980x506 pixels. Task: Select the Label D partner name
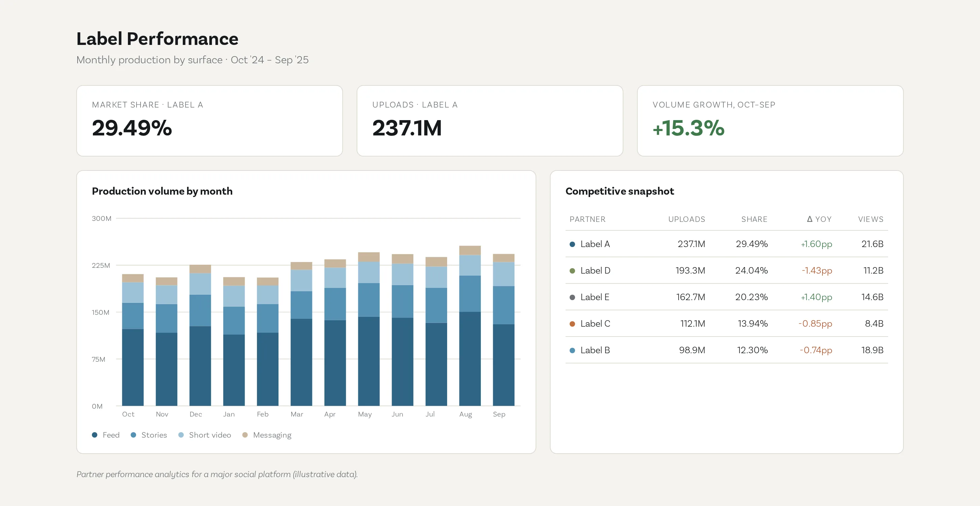point(595,271)
